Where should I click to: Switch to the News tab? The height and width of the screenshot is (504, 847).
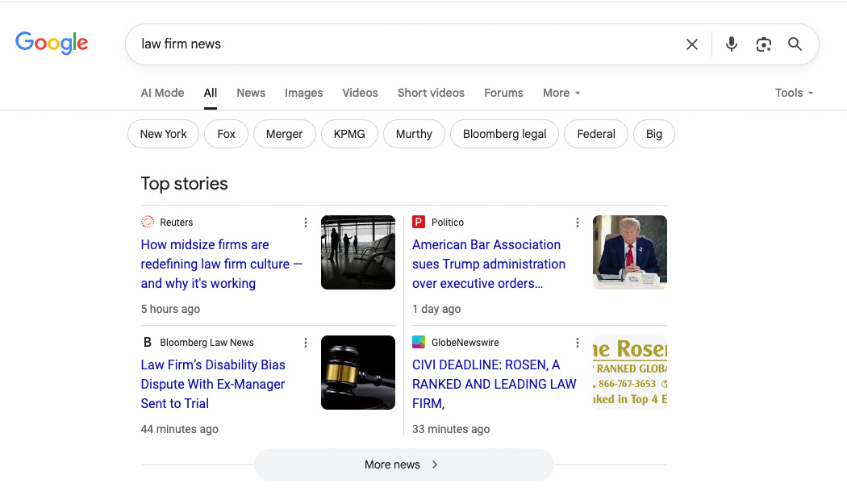coord(250,93)
